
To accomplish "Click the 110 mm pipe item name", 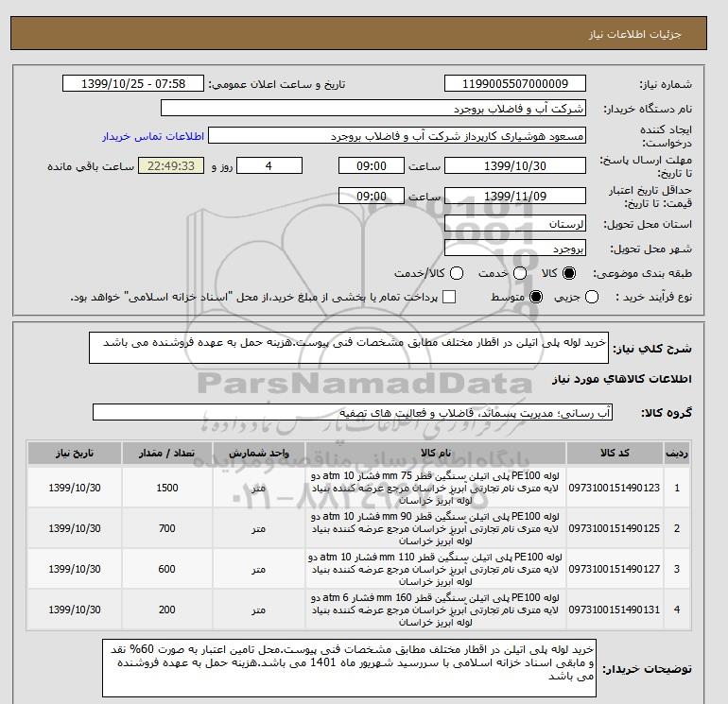I will pos(436,569).
